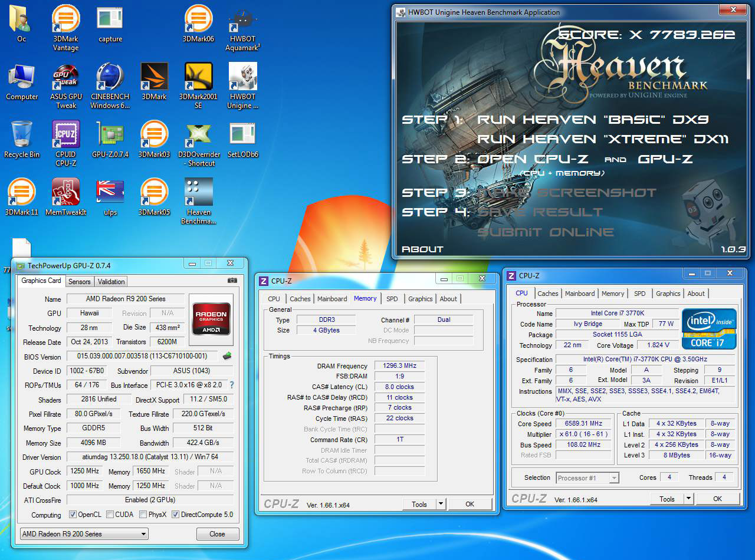Click the BIOS save chip icon in GPU-Z

[x=226, y=356]
